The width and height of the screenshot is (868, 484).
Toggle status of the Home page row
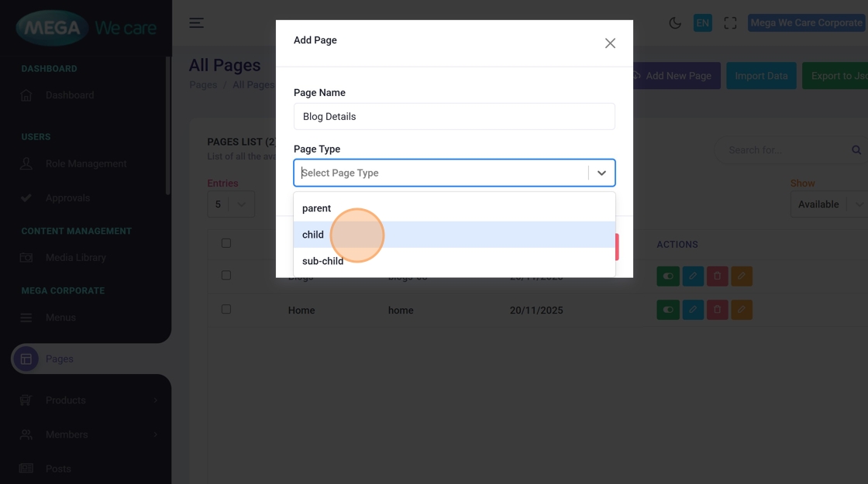pyautogui.click(x=667, y=310)
